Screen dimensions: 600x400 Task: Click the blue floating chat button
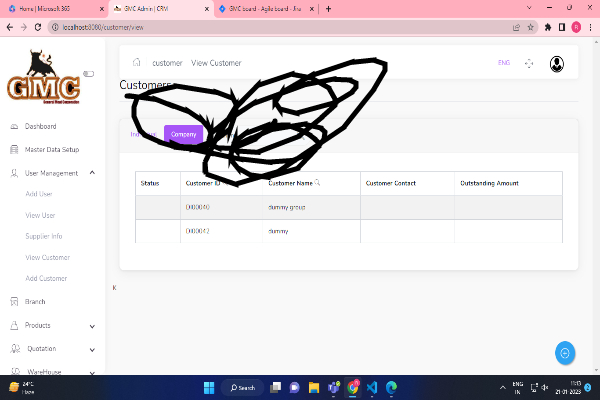click(565, 353)
